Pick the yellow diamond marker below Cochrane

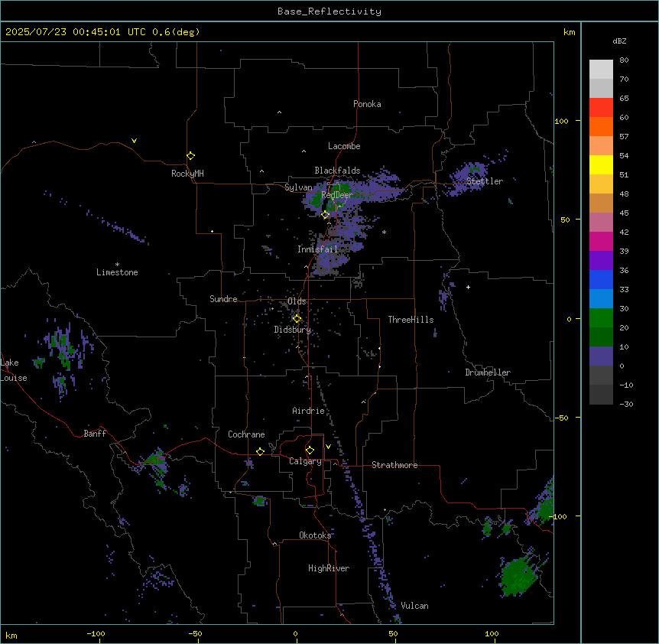point(260,451)
